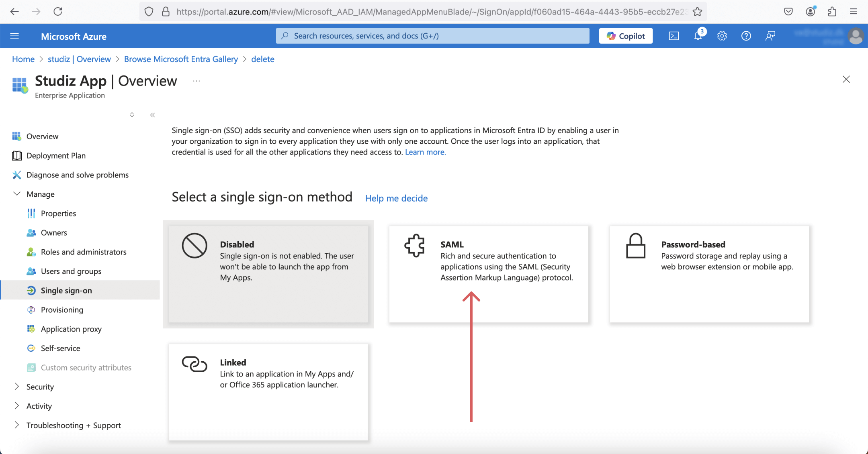868x454 pixels.
Task: Click Learn more link
Action: coord(425,152)
